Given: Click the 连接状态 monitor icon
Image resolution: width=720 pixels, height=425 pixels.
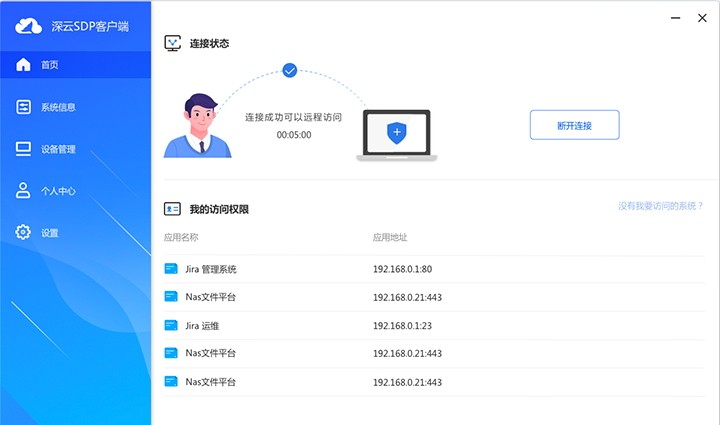Looking at the screenshot, I should tap(173, 43).
